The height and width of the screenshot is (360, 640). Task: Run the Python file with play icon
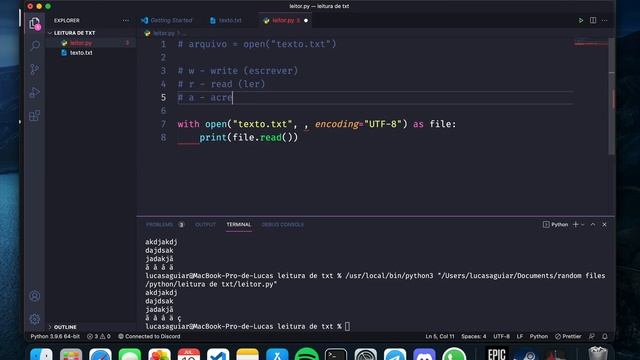(x=581, y=20)
